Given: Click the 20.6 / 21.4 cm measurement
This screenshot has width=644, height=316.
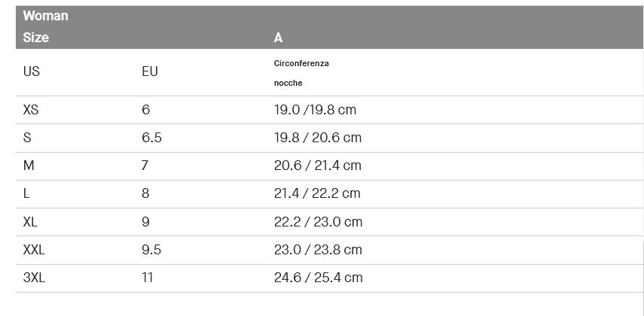Looking at the screenshot, I should [x=318, y=166].
